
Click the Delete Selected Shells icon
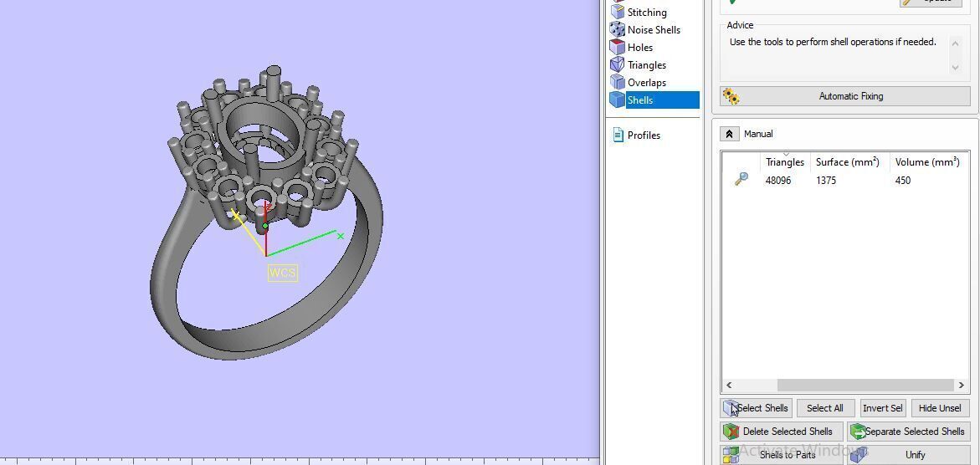point(731,432)
